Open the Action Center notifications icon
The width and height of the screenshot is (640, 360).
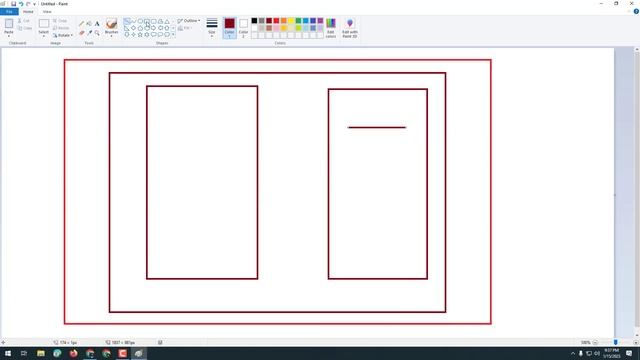(x=629, y=353)
